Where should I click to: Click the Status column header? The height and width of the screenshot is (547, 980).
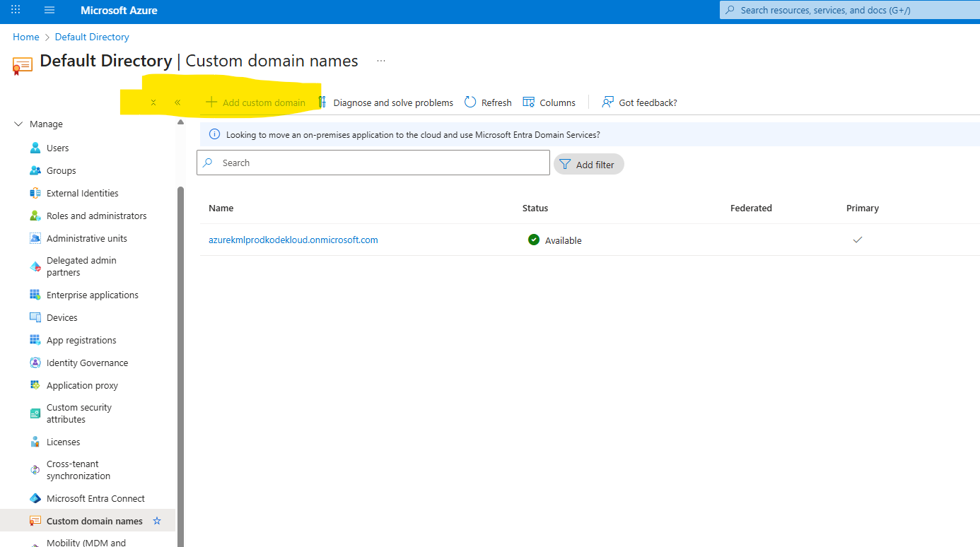point(535,208)
